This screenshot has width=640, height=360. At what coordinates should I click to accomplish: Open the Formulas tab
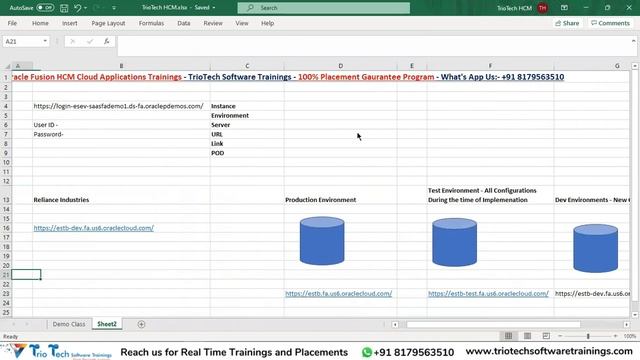151,23
